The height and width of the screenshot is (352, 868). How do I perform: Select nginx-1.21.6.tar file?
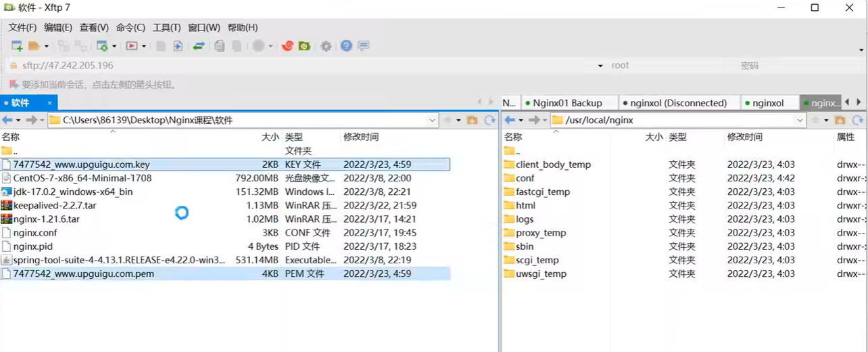(x=225, y=219)
